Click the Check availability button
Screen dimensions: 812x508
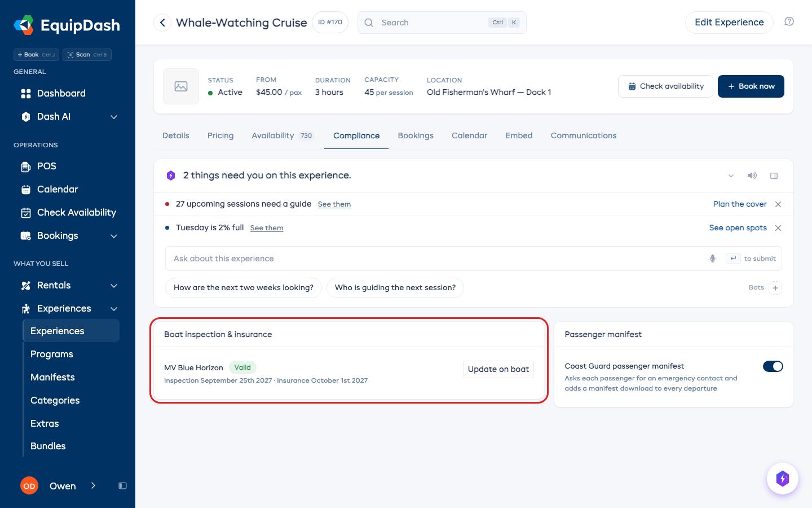pyautogui.click(x=665, y=86)
